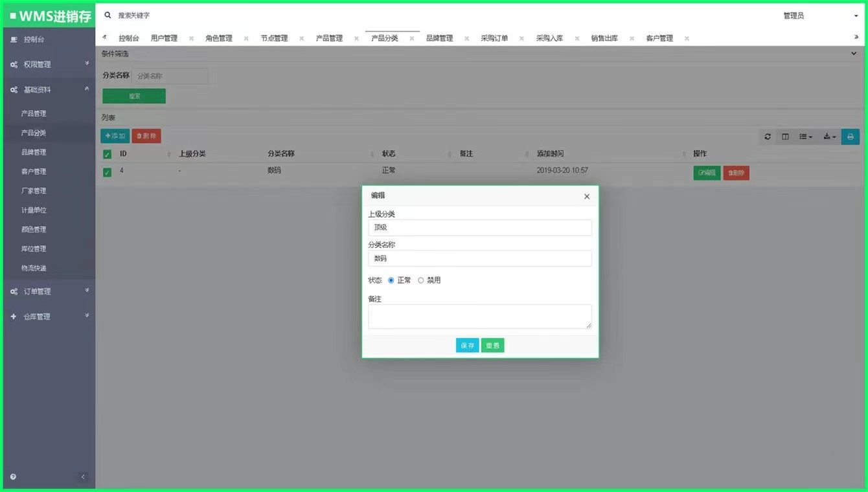Click the search magnifier icon in the top bar

click(x=106, y=16)
